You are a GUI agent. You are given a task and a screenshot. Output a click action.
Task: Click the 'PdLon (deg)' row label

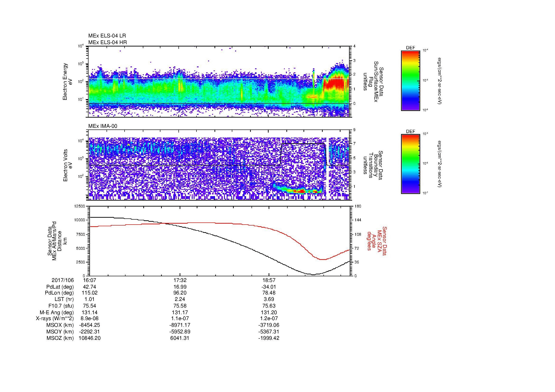tap(60, 293)
